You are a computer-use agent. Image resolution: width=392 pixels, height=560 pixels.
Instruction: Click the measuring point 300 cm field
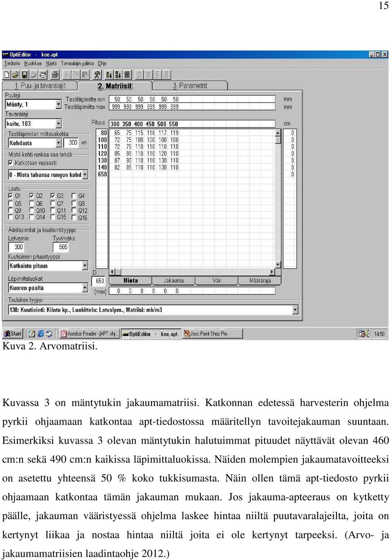71,143
